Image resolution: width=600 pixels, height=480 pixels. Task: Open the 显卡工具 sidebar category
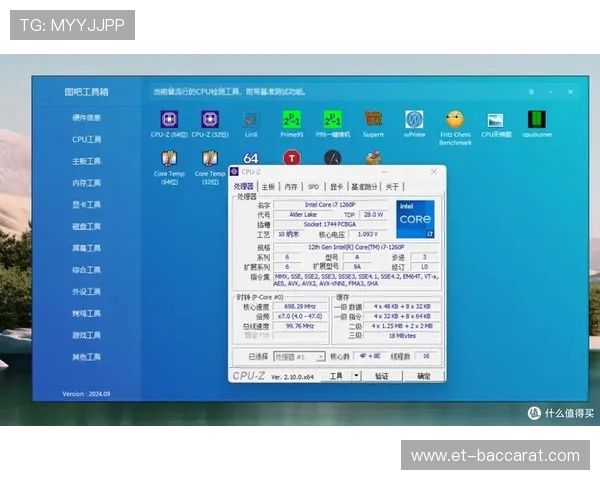[x=86, y=205]
